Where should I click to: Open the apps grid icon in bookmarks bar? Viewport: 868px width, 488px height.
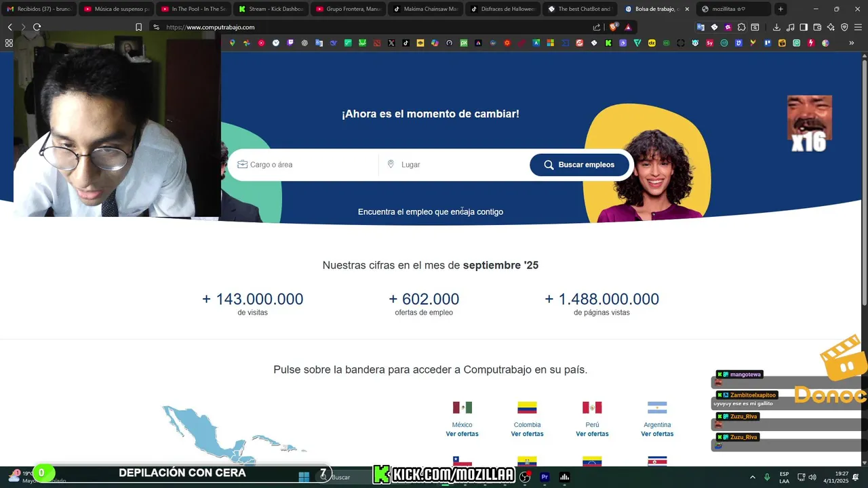tap(9, 43)
